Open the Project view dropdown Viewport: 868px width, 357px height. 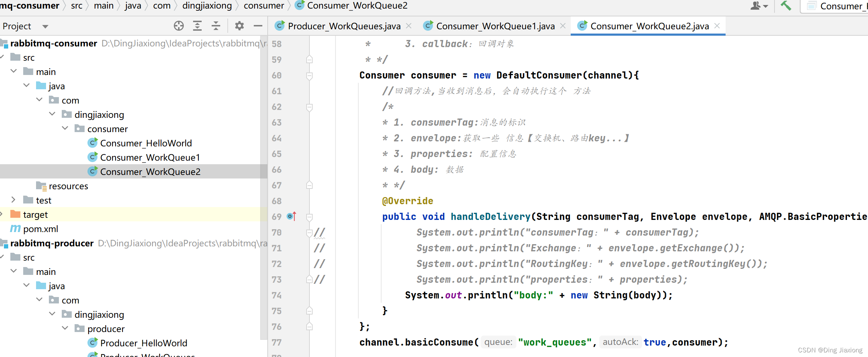click(x=45, y=26)
